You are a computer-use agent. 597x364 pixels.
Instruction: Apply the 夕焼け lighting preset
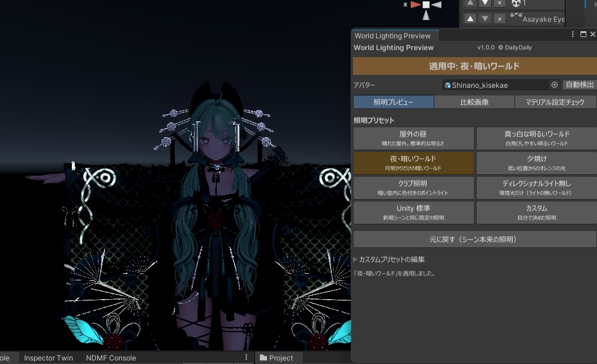[x=537, y=163]
